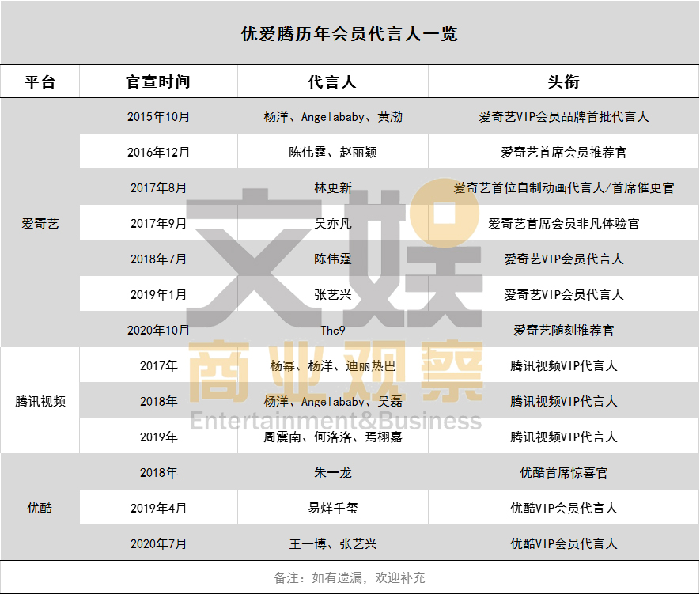The width and height of the screenshot is (700, 594).
Task: Click the cell 周震南、何洛洛、焉栩嘉
Action: [333, 437]
